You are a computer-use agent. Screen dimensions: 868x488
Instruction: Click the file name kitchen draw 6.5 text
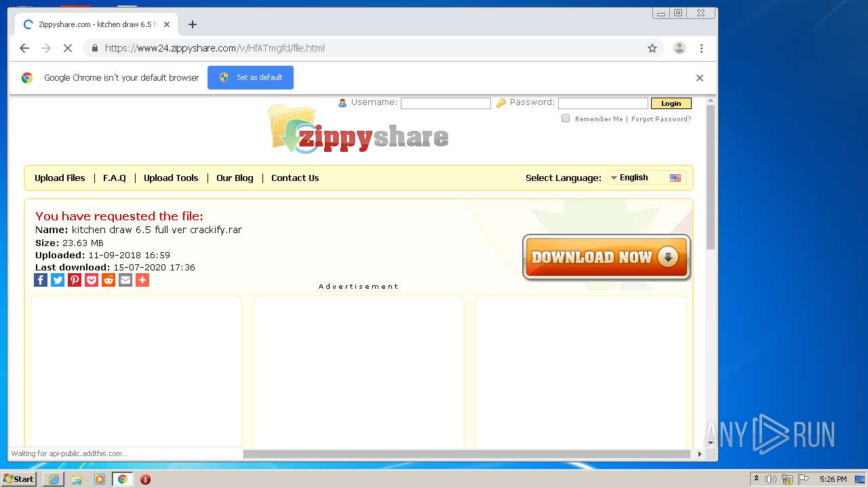157,230
